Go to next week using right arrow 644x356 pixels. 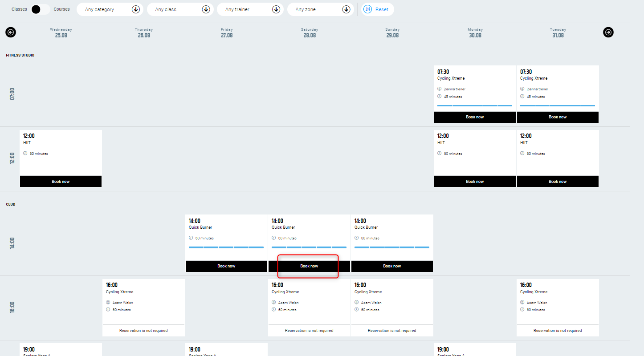coord(608,32)
